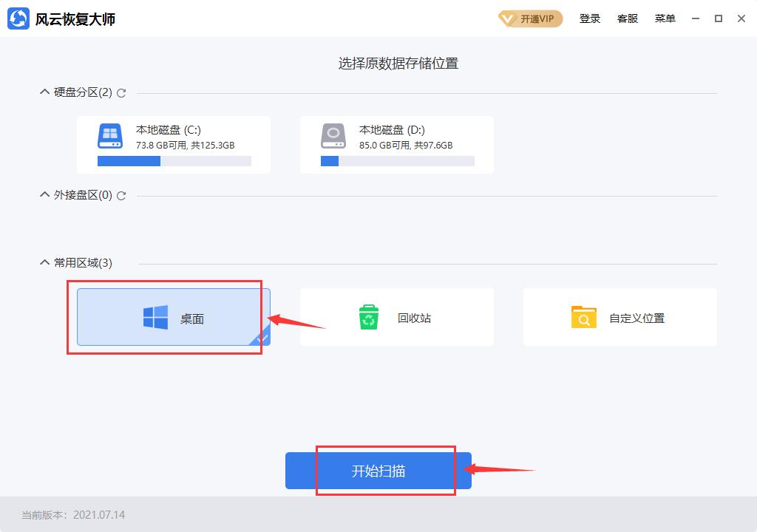Viewport: 757px width, 532px height.
Task: Click the 风云恢复大师 app logo
Action: click(16, 18)
